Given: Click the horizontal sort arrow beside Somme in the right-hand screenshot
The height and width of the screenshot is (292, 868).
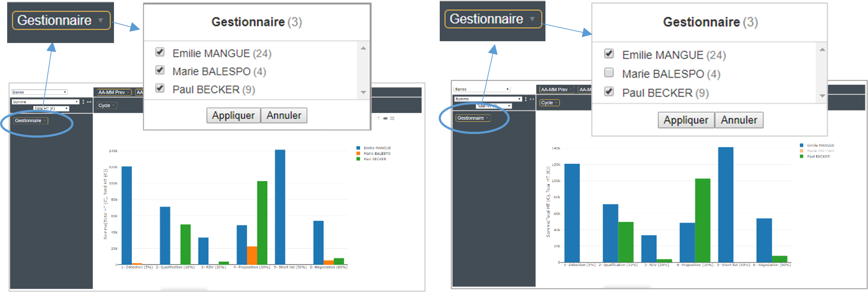Looking at the screenshot, I should (532, 99).
